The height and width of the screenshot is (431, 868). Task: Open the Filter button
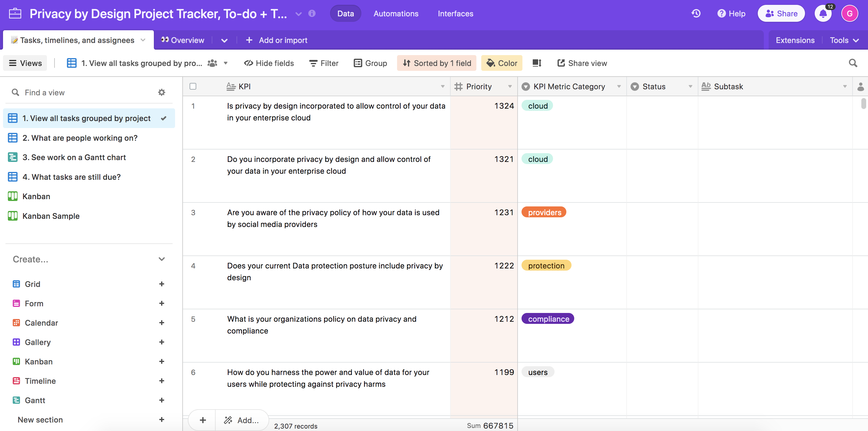pos(324,63)
